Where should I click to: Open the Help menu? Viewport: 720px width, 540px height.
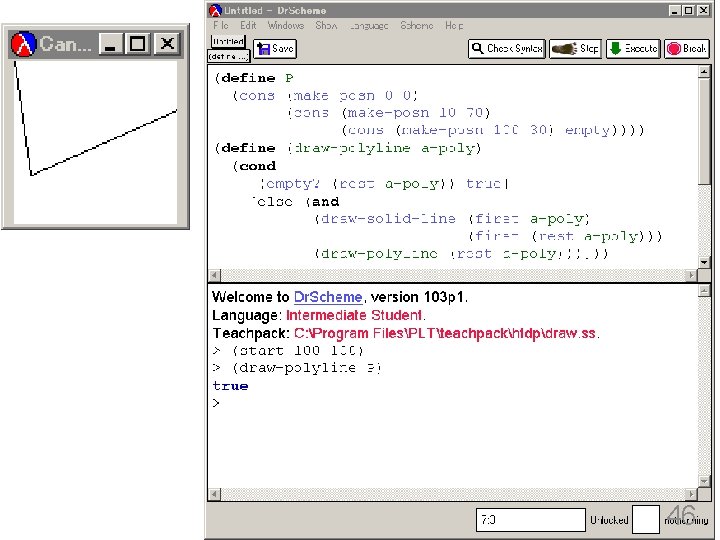[454, 25]
